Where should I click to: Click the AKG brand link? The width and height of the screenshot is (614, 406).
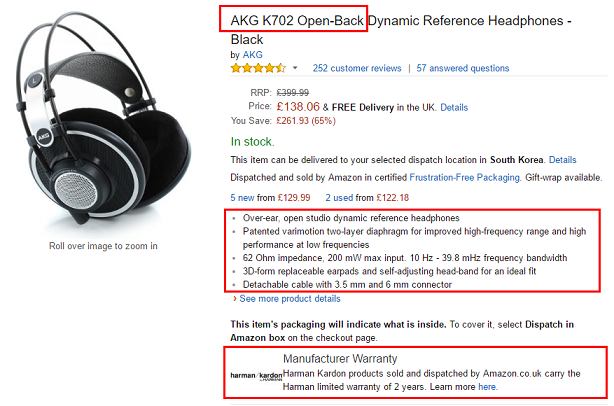pyautogui.click(x=252, y=55)
